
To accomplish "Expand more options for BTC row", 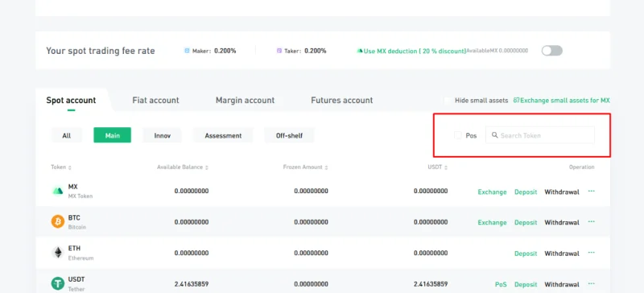I will pyautogui.click(x=592, y=221).
